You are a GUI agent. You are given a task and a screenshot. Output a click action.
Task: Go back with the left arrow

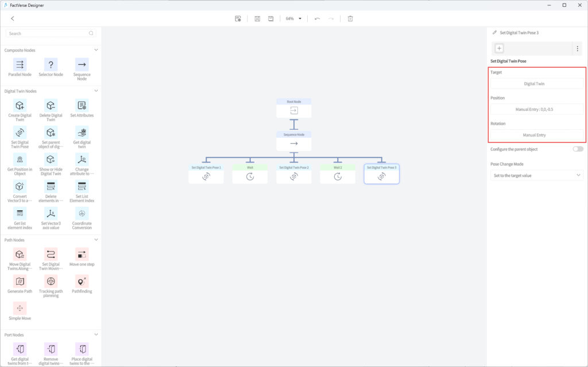(13, 18)
